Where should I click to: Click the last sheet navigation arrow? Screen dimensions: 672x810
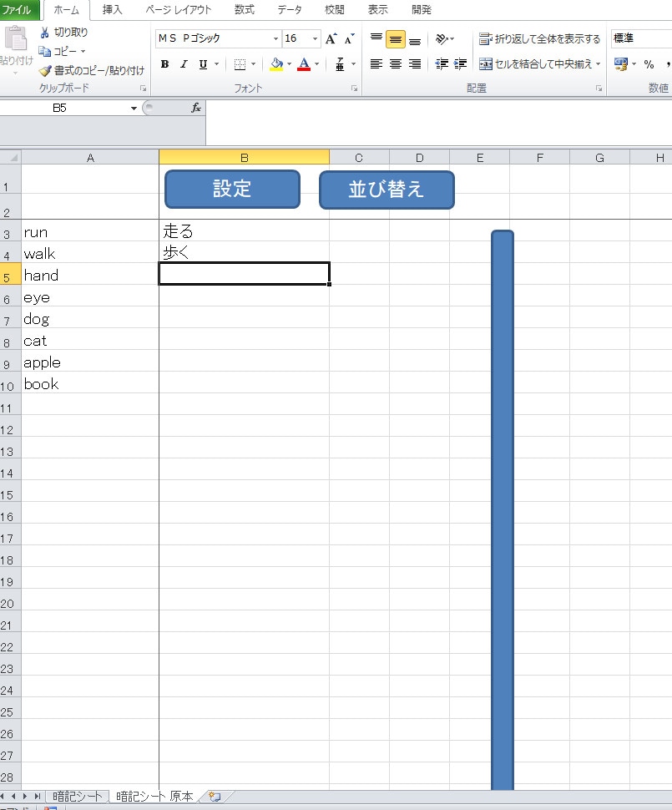[38, 796]
